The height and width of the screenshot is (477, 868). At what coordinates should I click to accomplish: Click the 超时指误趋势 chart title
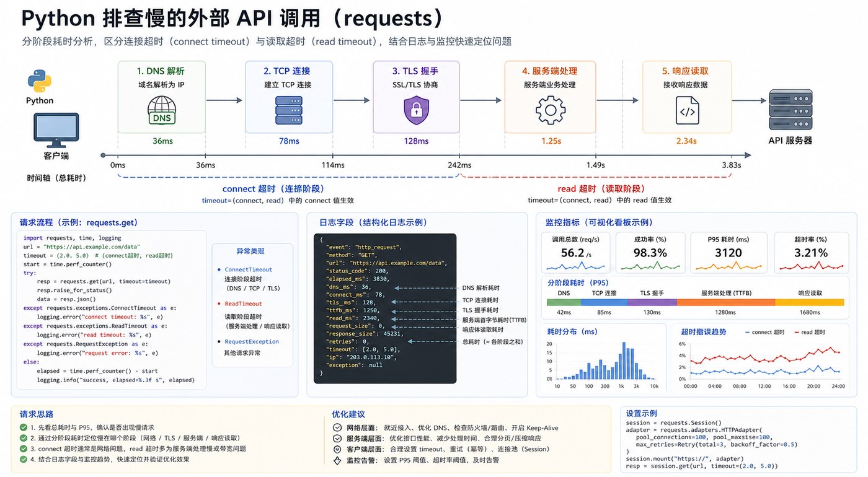click(703, 332)
